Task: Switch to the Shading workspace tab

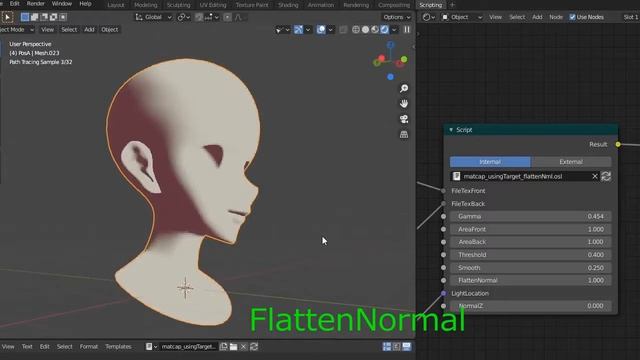Action: [x=288, y=5]
